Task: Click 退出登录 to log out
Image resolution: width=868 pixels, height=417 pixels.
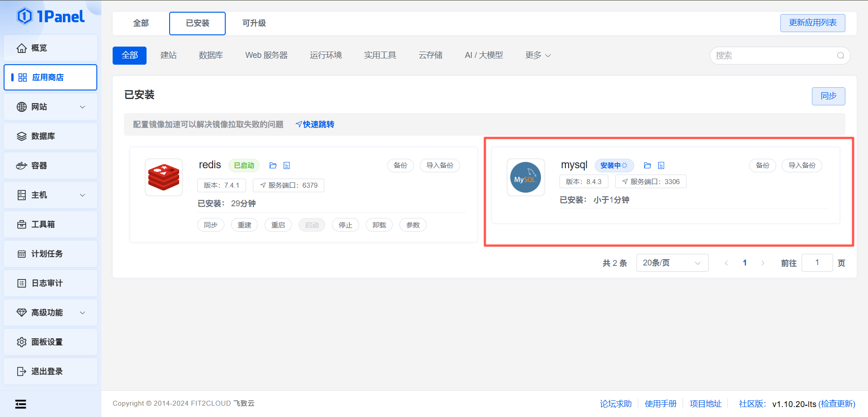Action: pyautogui.click(x=50, y=371)
